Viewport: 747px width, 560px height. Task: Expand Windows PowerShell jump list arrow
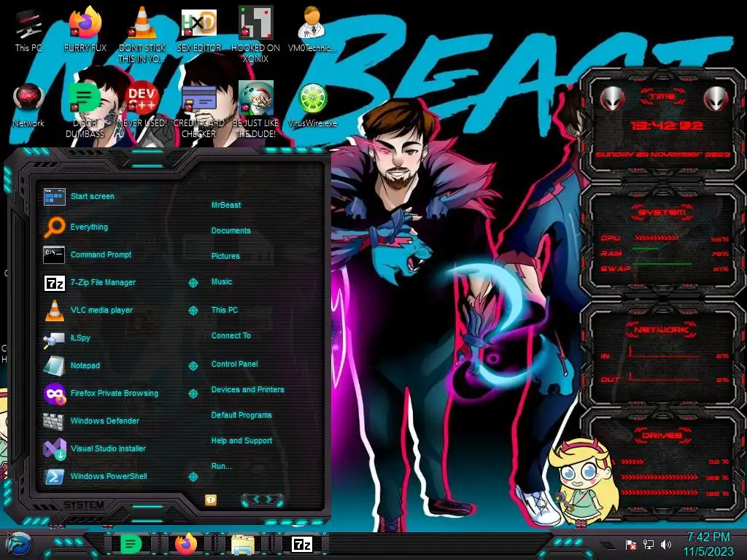[x=193, y=477]
